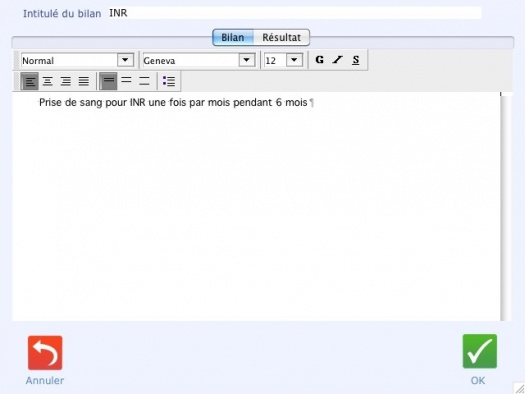Align text to the right
525x394 pixels.
tap(66, 81)
